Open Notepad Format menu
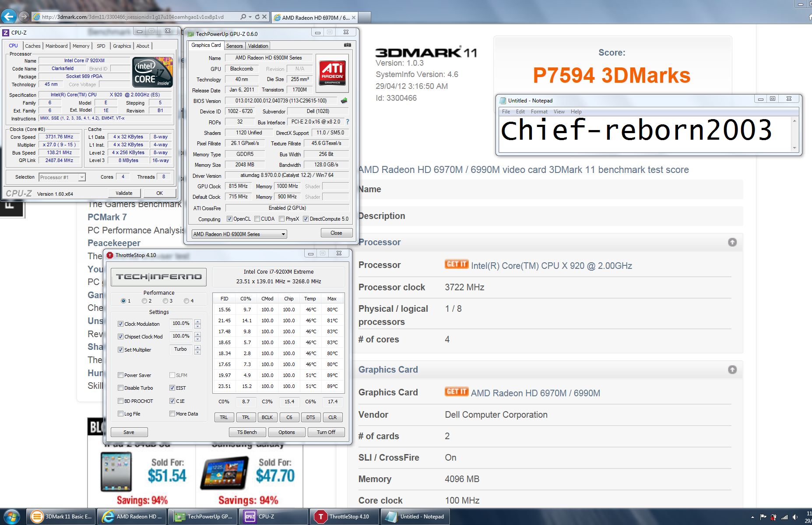This screenshot has height=525, width=812. tap(539, 112)
